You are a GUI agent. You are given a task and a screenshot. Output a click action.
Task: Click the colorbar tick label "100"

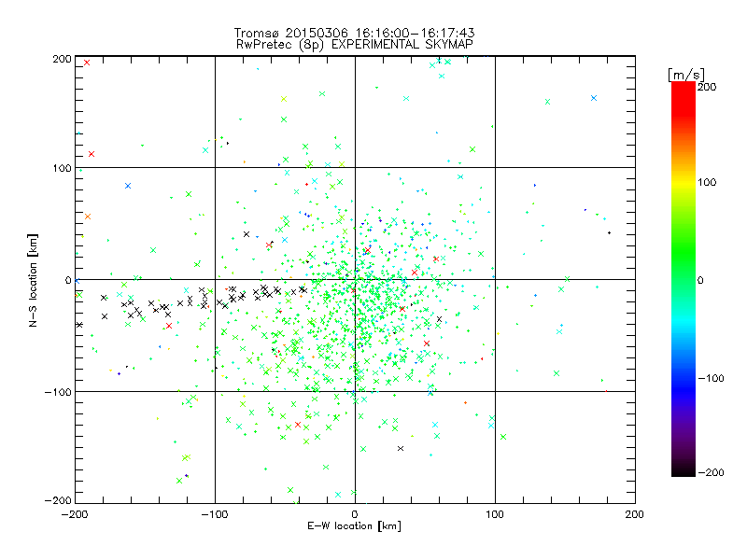[707, 182]
